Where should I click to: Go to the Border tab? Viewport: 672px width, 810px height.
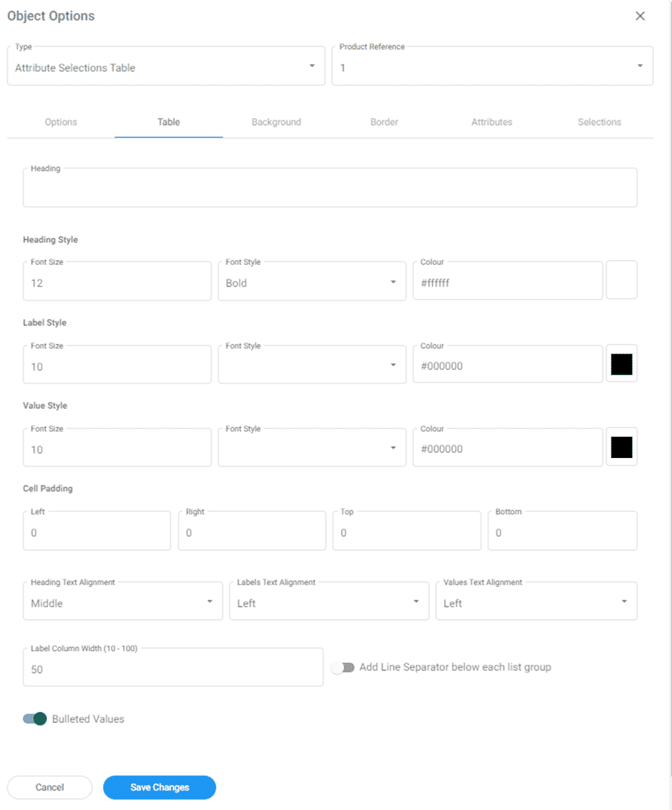click(384, 122)
